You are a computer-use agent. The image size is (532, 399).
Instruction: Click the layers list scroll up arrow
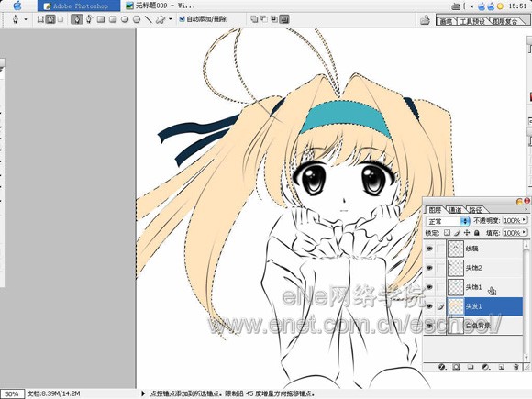tap(526, 244)
